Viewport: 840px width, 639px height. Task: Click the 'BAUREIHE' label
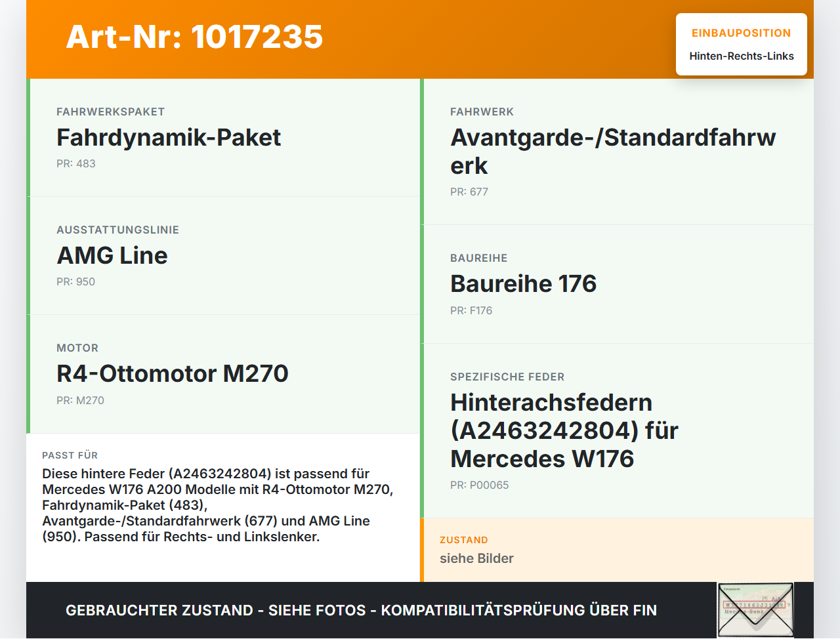coord(479,258)
